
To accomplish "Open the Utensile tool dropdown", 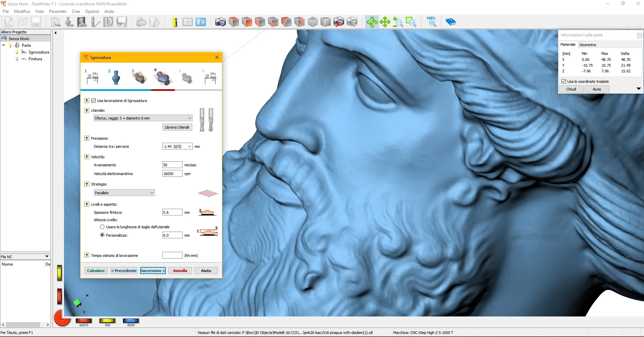I will [x=143, y=118].
